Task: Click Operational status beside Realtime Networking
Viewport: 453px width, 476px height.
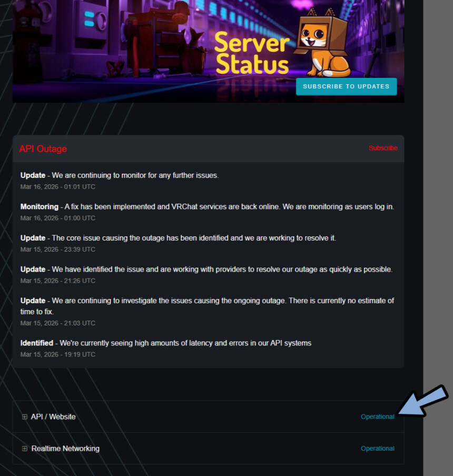Action: (x=377, y=449)
